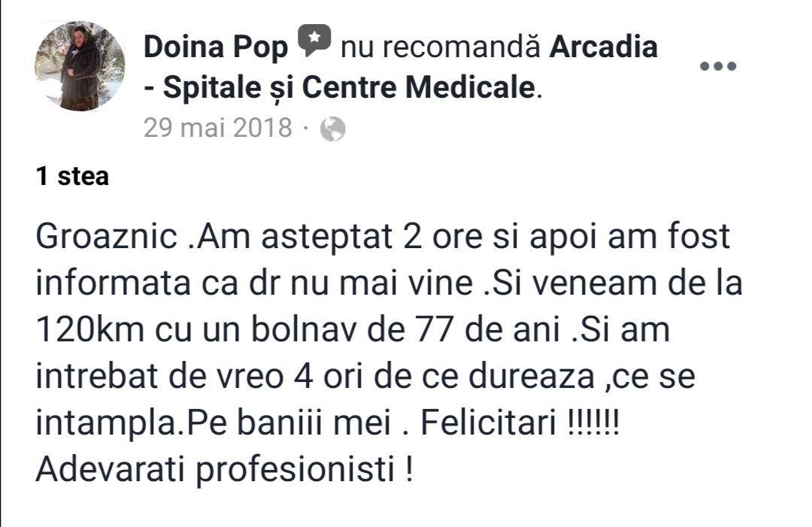
Task: Click the 'de ce dureaza' phrase
Action: (x=483, y=377)
